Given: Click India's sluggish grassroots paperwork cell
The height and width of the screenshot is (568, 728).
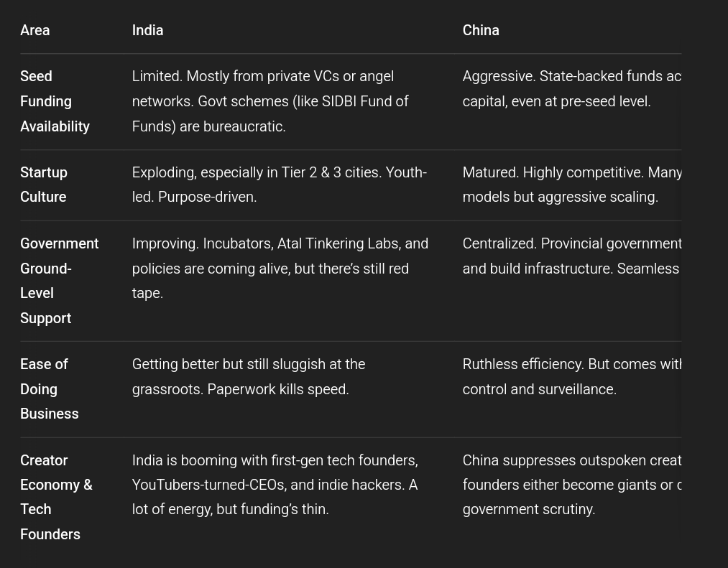Looking at the screenshot, I should tap(249, 377).
